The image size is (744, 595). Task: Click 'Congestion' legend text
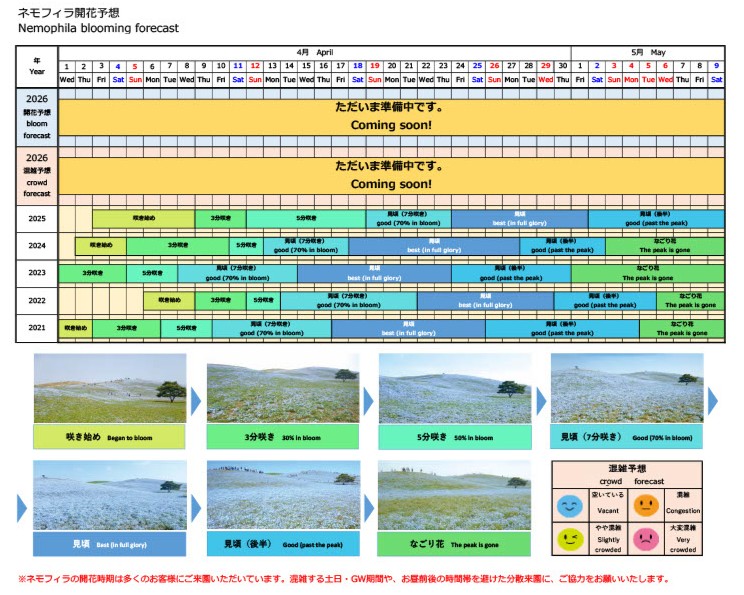683,511
